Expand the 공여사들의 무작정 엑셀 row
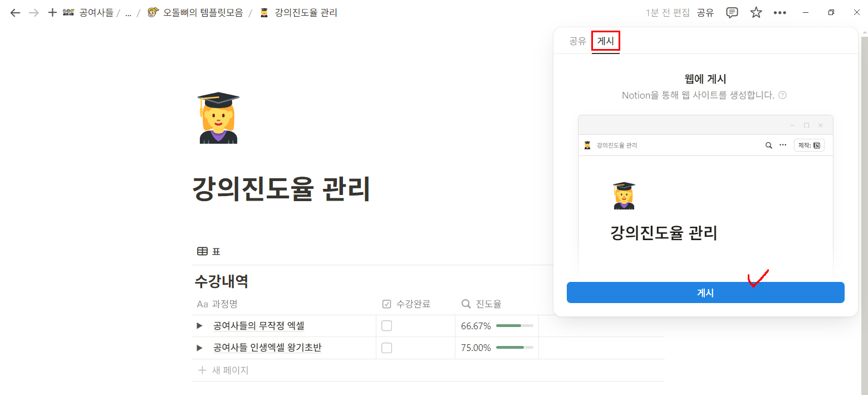The image size is (868, 395). pos(199,326)
